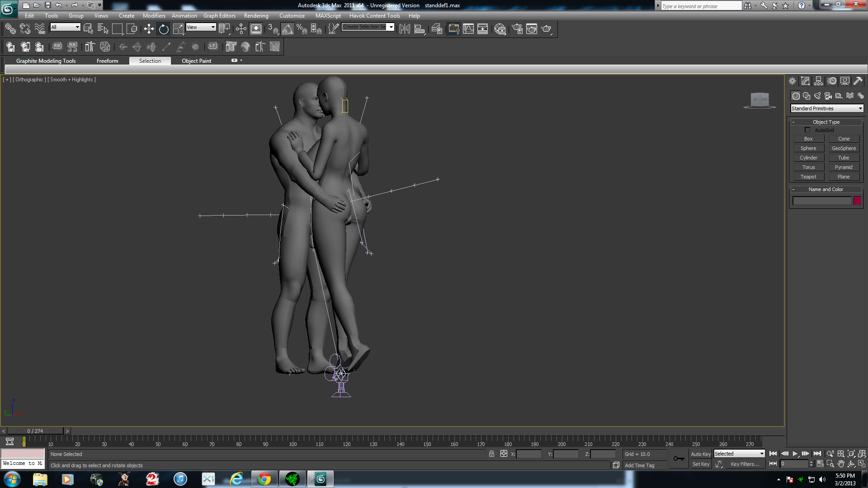This screenshot has height=488, width=868.
Task: Switch to the Freeform ribbon tab
Action: coord(107,61)
